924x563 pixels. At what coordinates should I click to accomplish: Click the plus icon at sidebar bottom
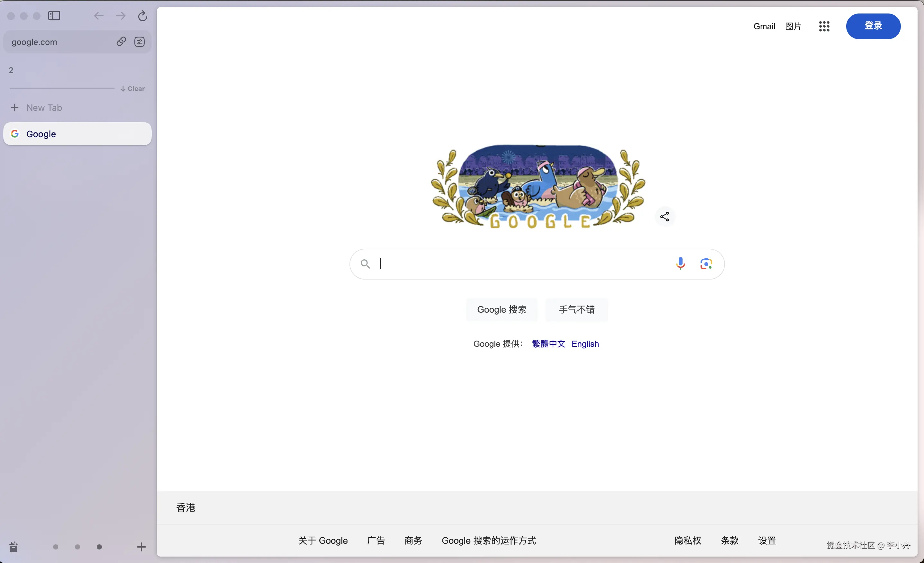141,547
